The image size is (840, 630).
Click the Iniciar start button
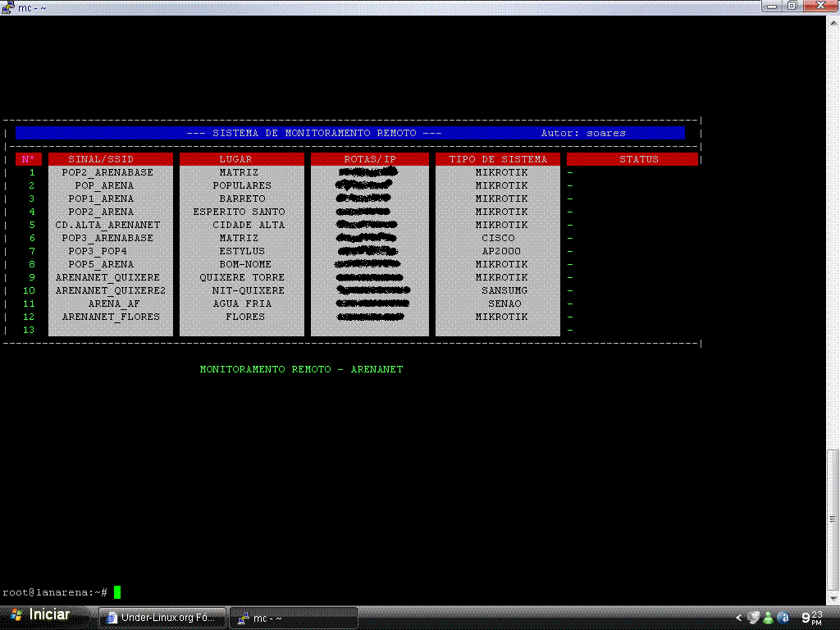point(43,615)
